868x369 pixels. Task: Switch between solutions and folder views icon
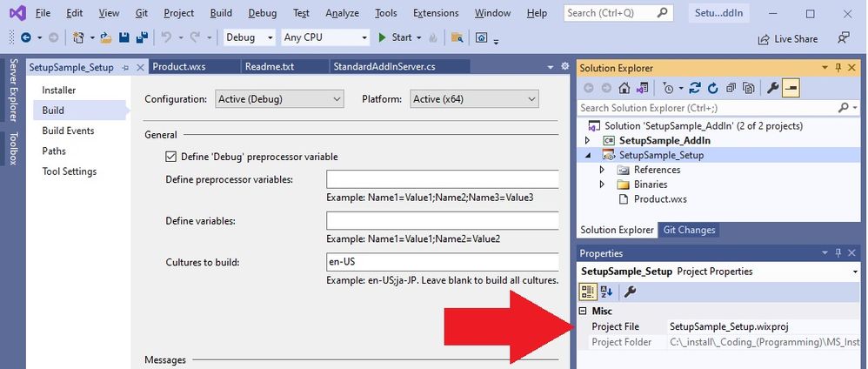pos(642,88)
